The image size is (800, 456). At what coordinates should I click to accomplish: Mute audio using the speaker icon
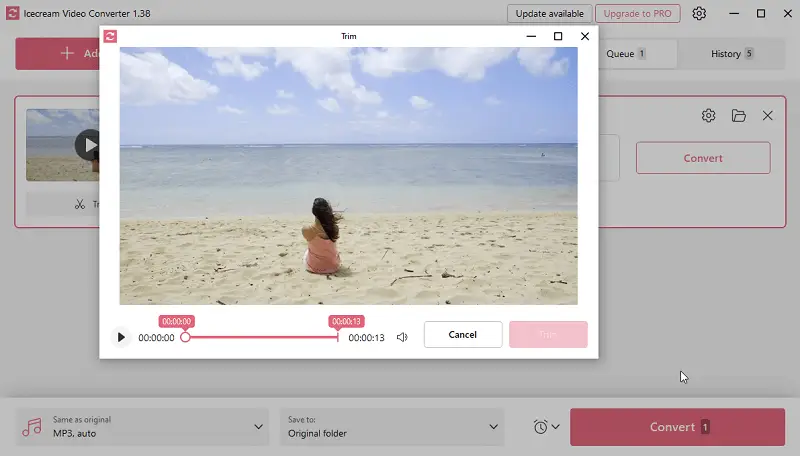coord(402,337)
